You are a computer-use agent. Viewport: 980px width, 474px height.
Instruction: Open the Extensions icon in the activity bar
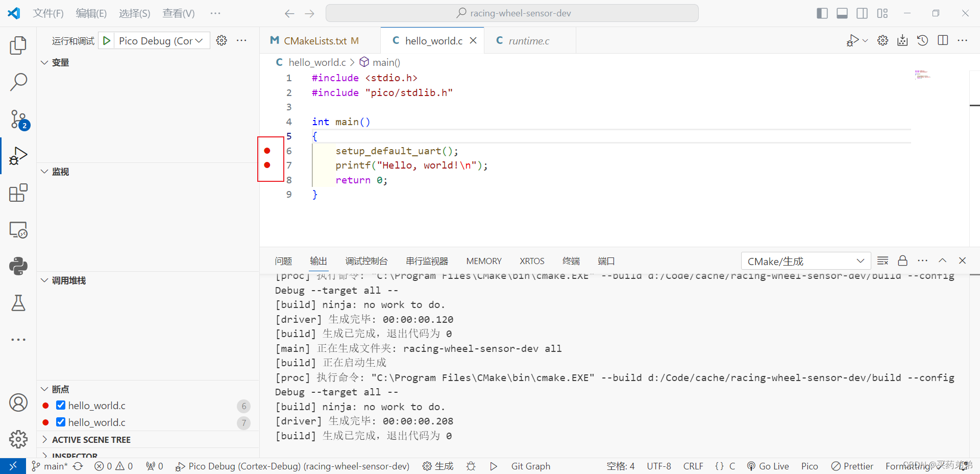[18, 193]
